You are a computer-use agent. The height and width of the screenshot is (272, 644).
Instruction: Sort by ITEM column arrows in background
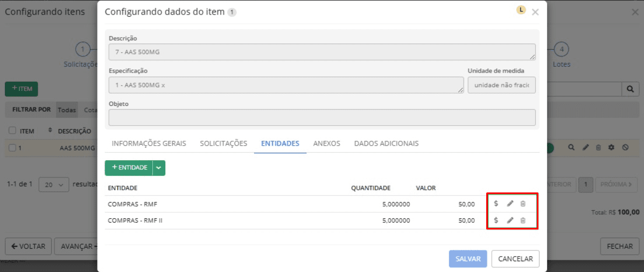tap(51, 131)
